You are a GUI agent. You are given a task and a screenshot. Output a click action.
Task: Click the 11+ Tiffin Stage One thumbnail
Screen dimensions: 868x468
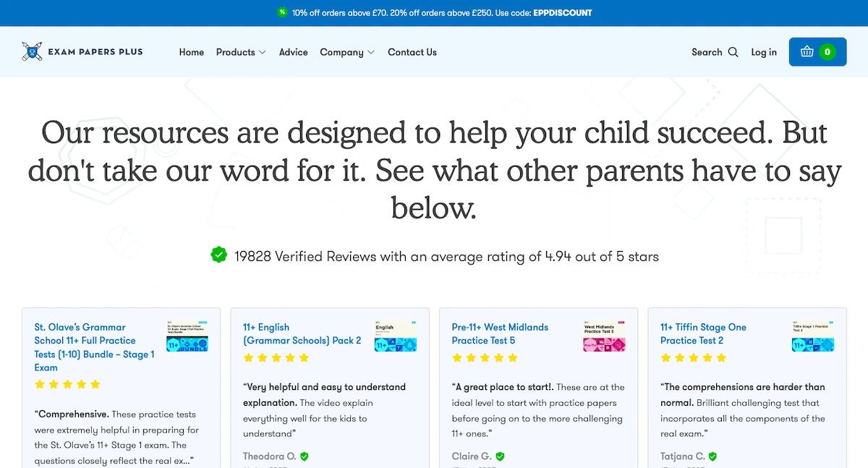813,336
